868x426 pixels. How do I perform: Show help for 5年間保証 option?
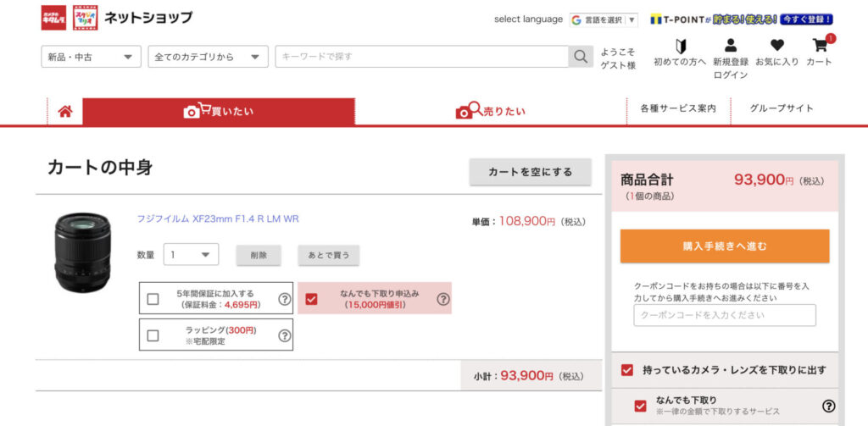[x=284, y=299]
